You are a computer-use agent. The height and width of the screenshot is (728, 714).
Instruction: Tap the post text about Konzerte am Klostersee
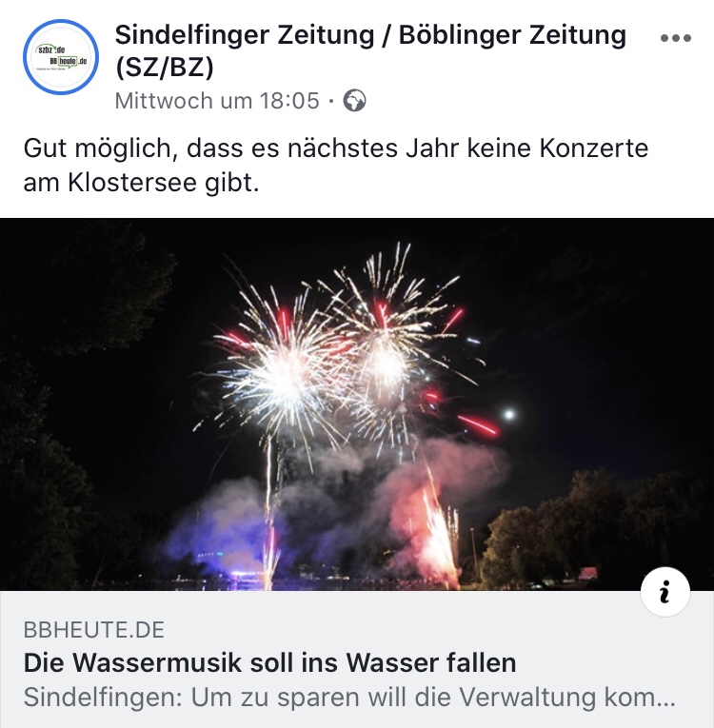(x=335, y=166)
